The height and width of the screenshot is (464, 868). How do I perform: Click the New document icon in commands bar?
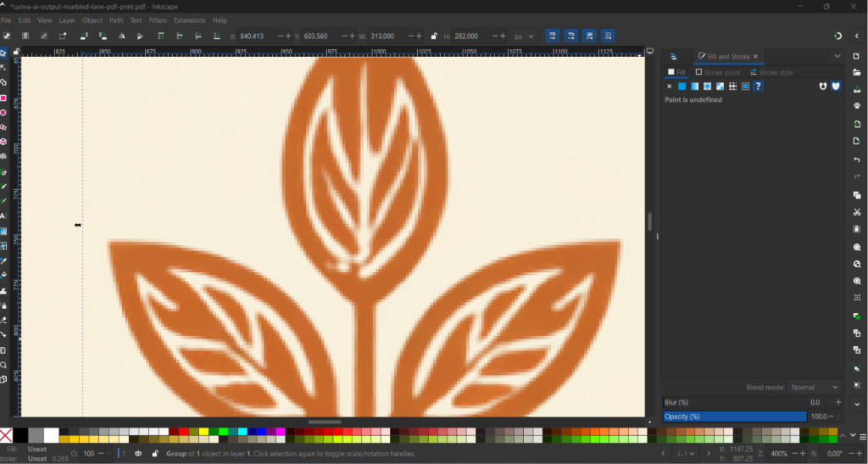[x=857, y=57]
